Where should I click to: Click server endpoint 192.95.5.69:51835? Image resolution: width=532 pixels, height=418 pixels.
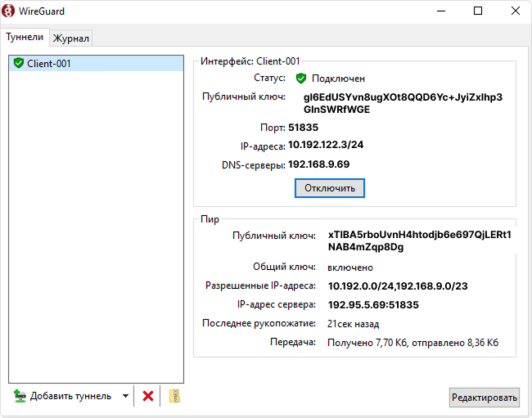373,305
